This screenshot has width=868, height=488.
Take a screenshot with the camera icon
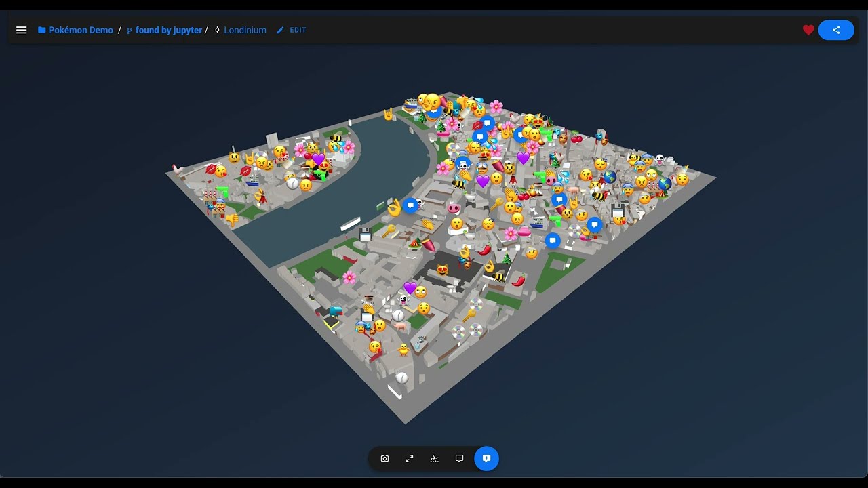384,459
